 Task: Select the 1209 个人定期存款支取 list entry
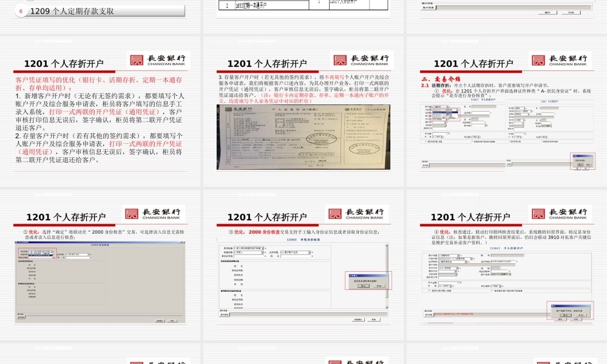coord(100,11)
